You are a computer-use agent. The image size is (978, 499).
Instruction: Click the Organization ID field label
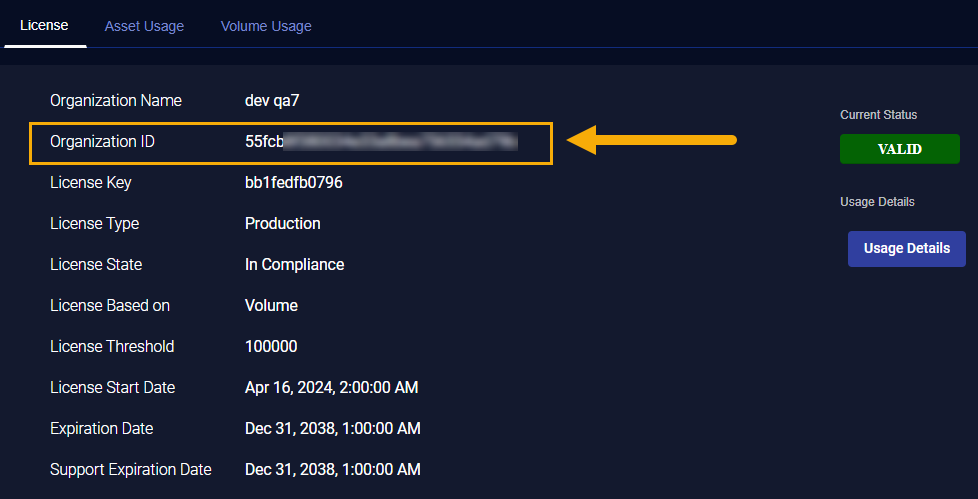tap(102, 142)
